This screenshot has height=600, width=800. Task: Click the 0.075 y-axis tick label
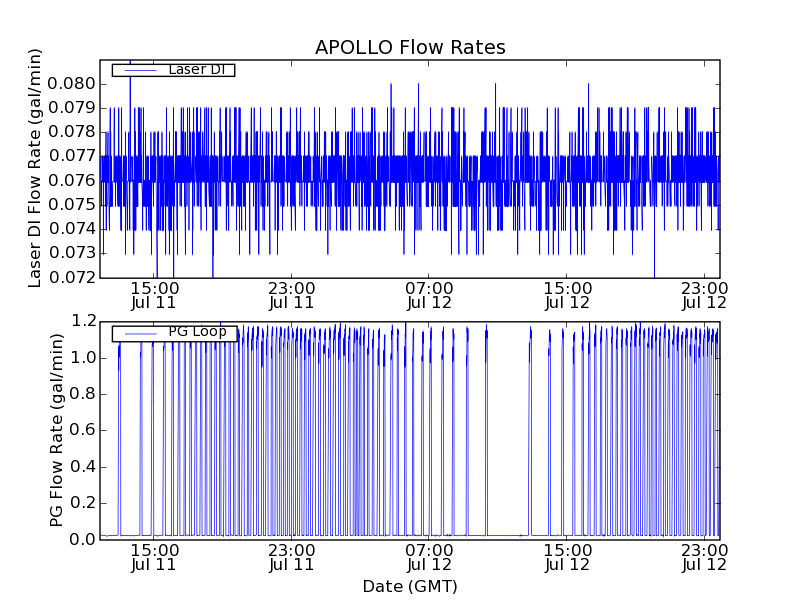pyautogui.click(x=71, y=205)
